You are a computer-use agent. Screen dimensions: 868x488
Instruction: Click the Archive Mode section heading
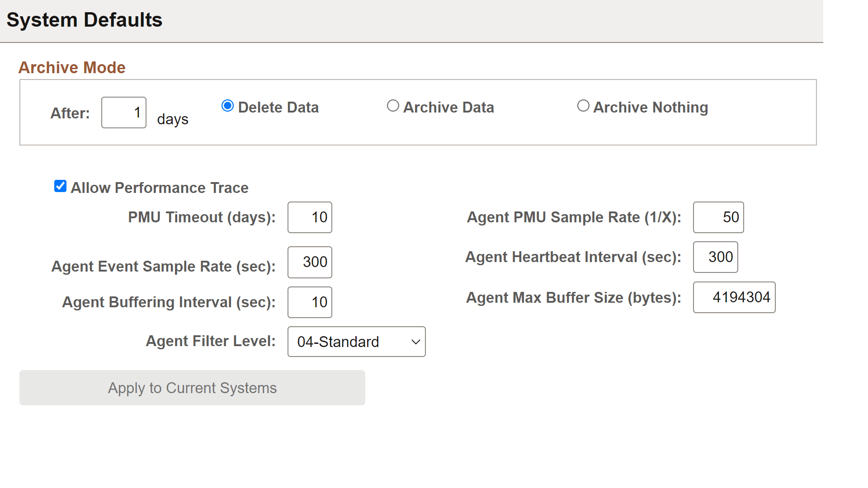tap(72, 67)
